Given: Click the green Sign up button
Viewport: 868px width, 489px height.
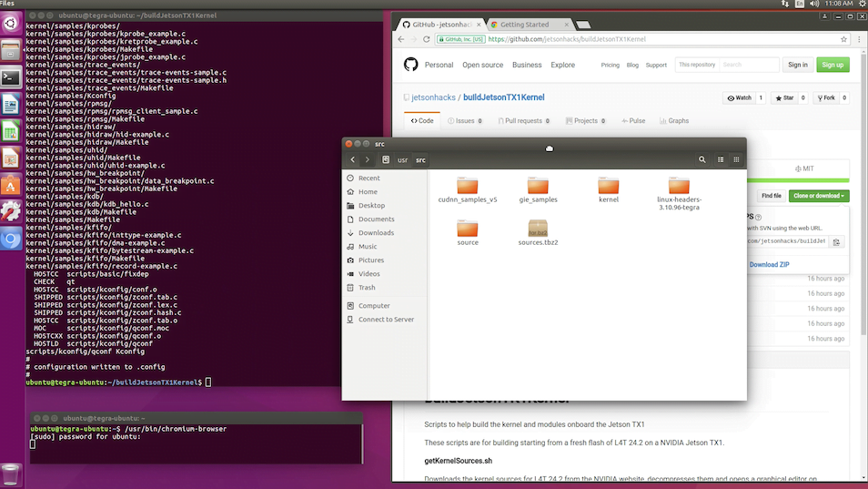Looking at the screenshot, I should click(x=833, y=65).
